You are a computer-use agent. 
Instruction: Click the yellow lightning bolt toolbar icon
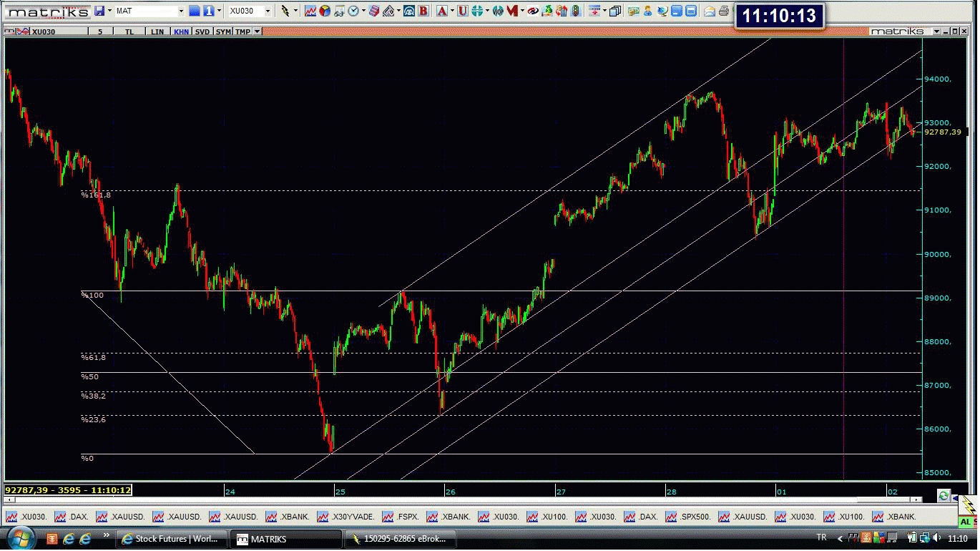[x=285, y=11]
